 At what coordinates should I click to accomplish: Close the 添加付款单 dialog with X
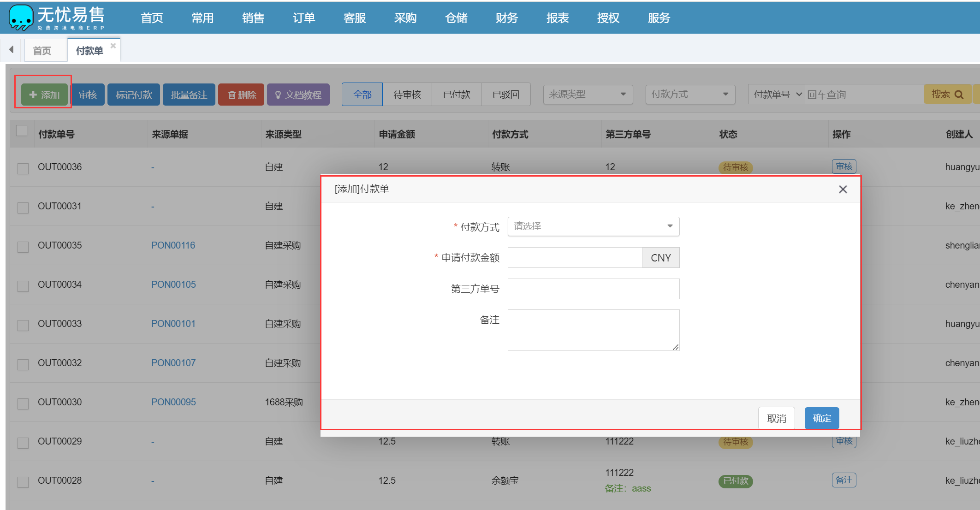click(843, 189)
